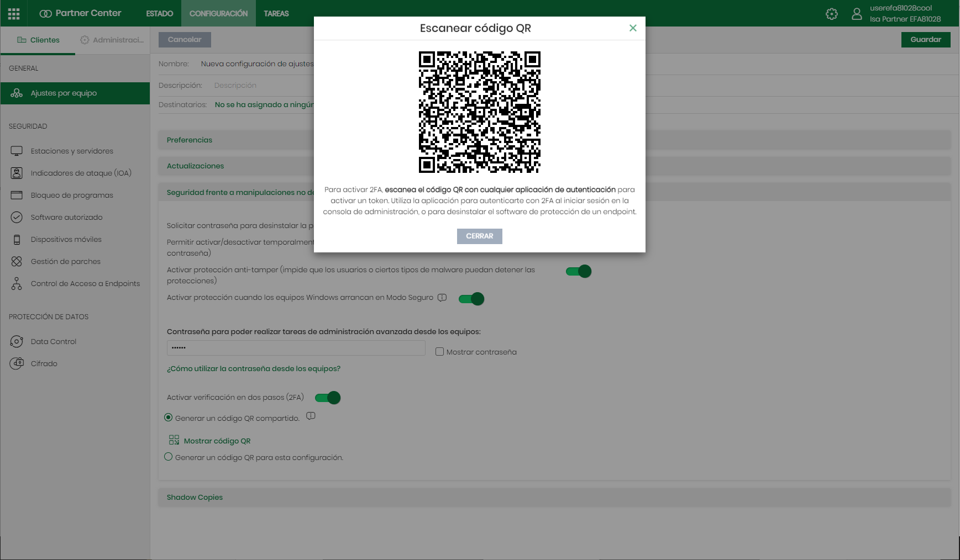Click the info icon beside QR compartido
This screenshot has height=560, width=960.
(311, 416)
